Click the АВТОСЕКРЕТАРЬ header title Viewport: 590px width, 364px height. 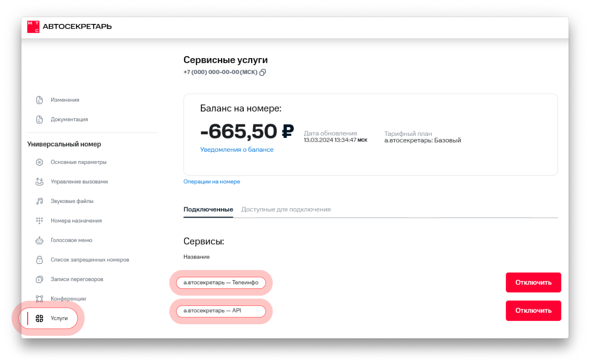[77, 26]
